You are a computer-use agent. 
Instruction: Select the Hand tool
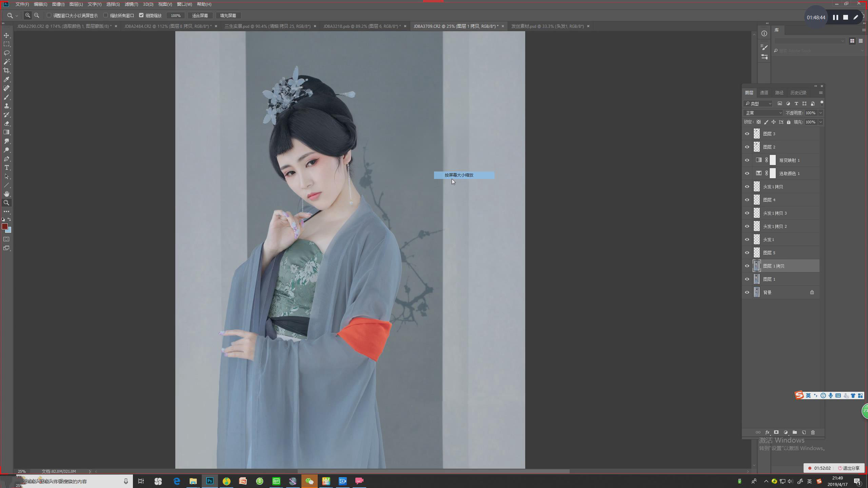click(6, 194)
